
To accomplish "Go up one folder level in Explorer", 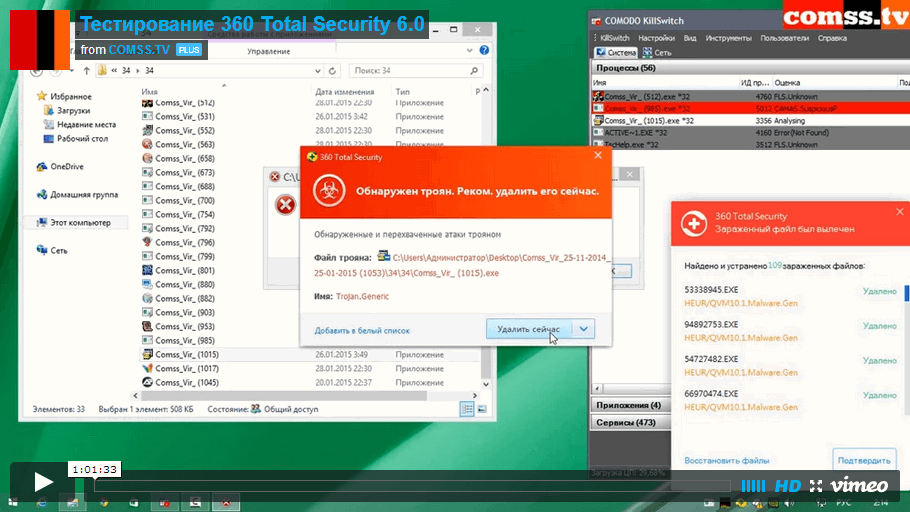I will [86, 70].
